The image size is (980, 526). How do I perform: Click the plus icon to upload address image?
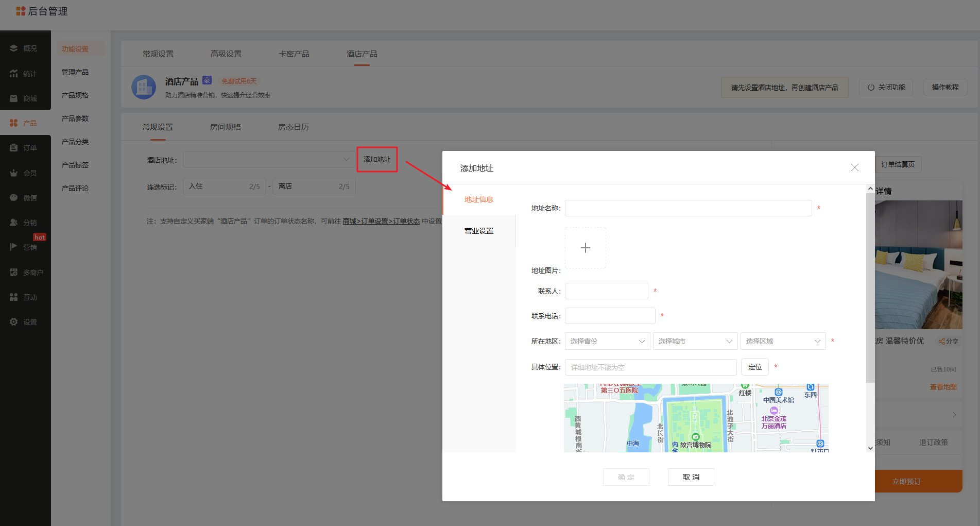point(586,248)
